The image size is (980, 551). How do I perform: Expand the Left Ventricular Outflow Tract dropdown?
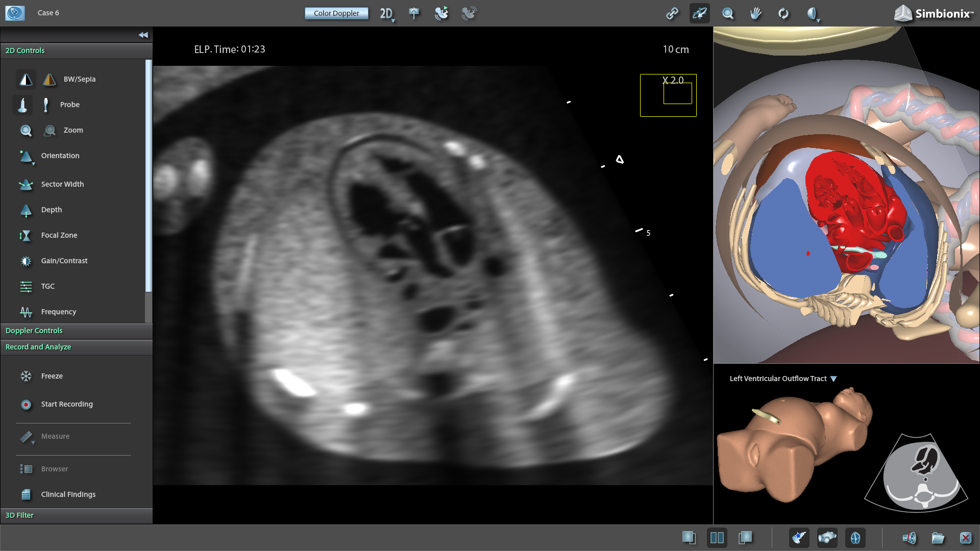834,379
